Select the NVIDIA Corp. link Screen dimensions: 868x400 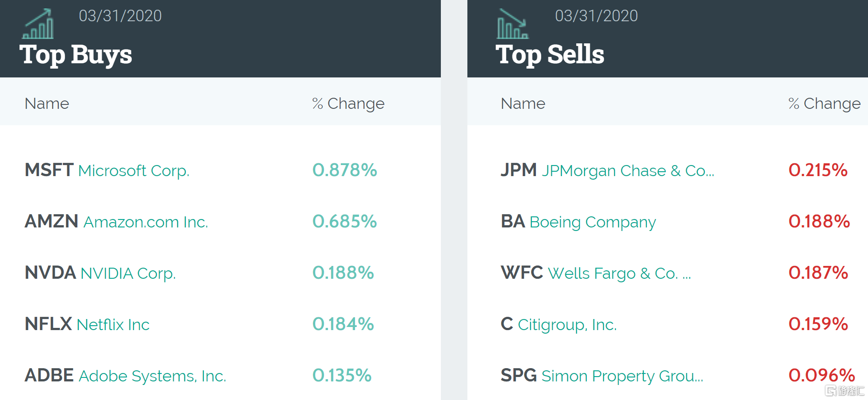128,273
